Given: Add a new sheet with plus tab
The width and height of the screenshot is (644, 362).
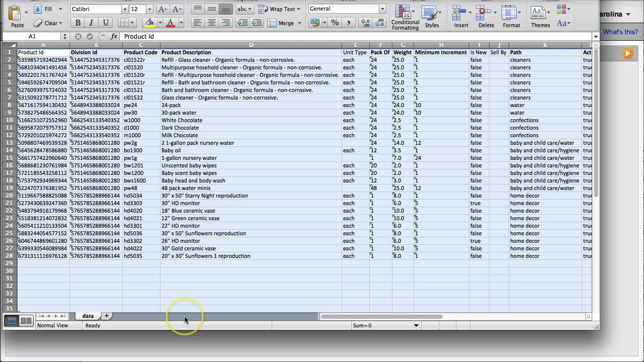Looking at the screenshot, I should [106, 316].
